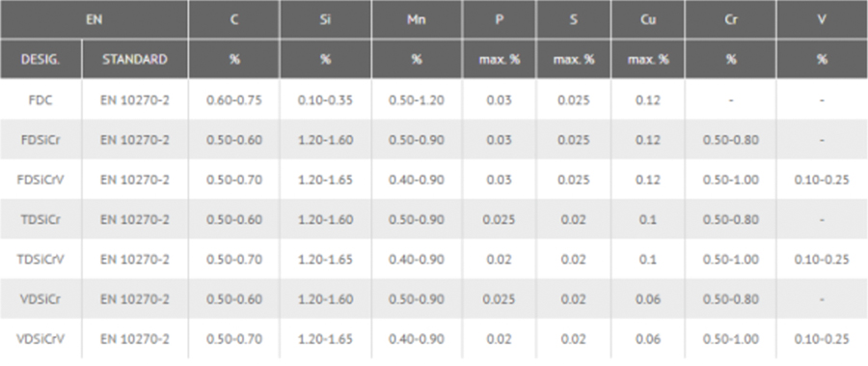Select the TDSiCrV designation cell
This screenshot has height=366, width=868.
(41, 259)
